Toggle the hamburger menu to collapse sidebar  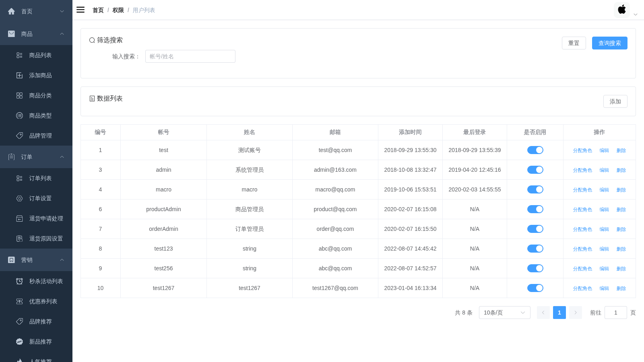click(80, 10)
